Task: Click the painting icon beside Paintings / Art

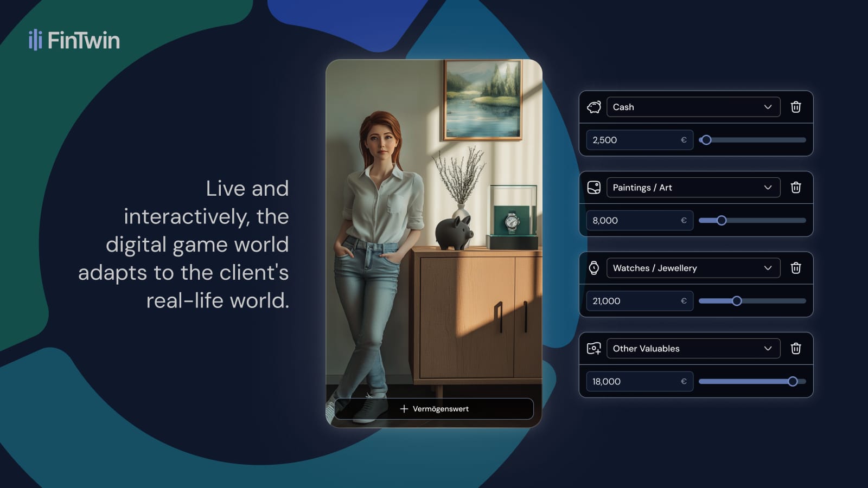Action: point(594,188)
